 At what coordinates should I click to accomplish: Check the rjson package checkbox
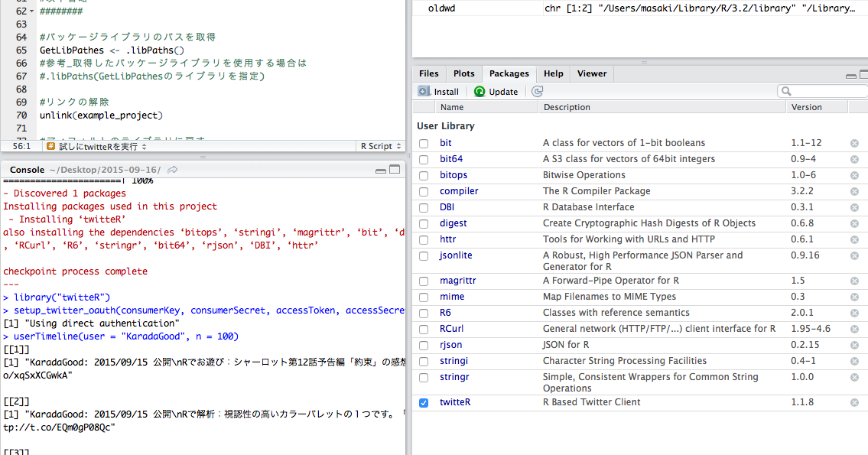[x=424, y=346]
